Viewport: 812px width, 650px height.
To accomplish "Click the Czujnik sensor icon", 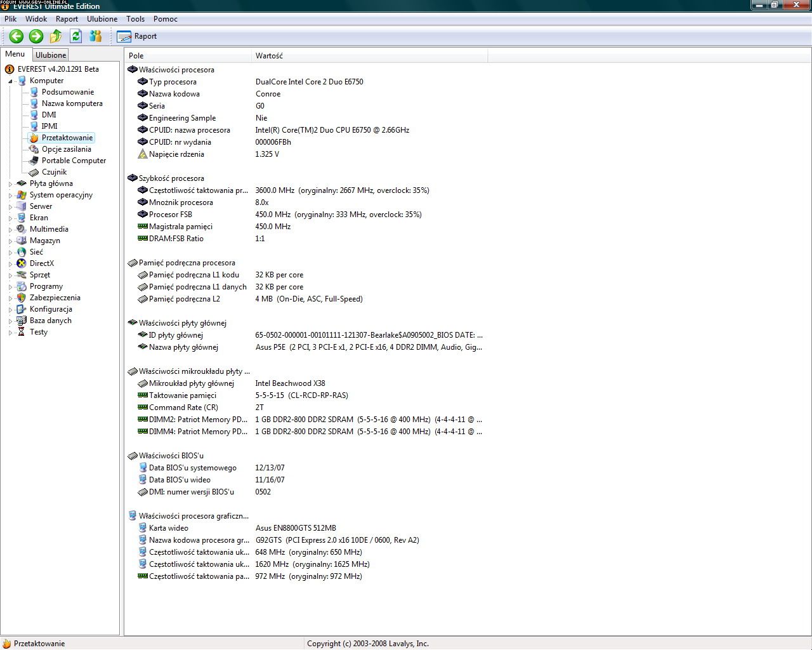I will point(34,172).
